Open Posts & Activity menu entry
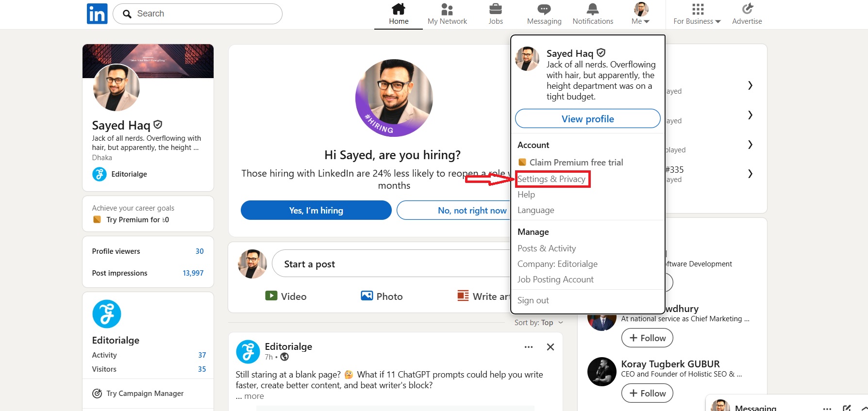 (x=547, y=248)
